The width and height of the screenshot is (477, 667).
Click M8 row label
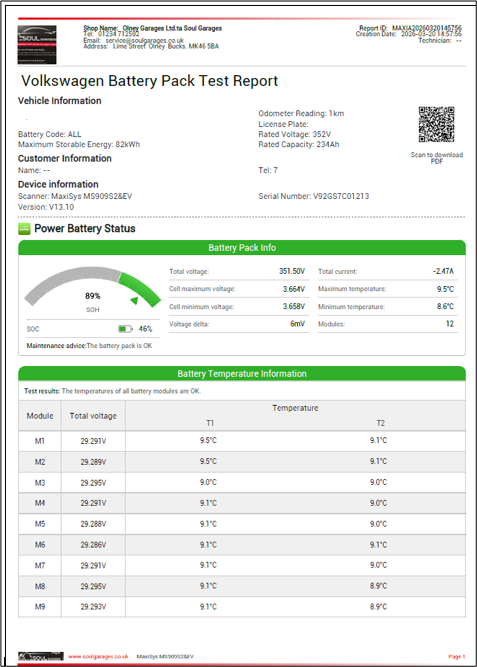[x=40, y=586]
